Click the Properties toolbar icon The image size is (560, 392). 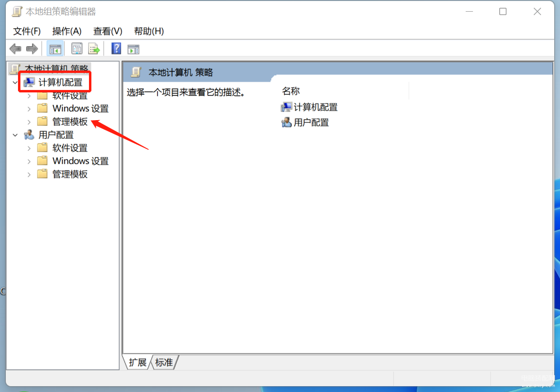pos(77,49)
